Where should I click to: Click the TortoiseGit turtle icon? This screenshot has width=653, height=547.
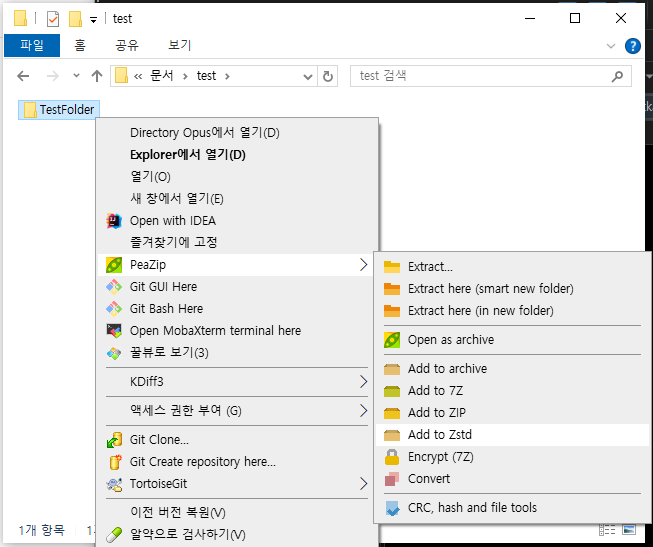(114, 484)
